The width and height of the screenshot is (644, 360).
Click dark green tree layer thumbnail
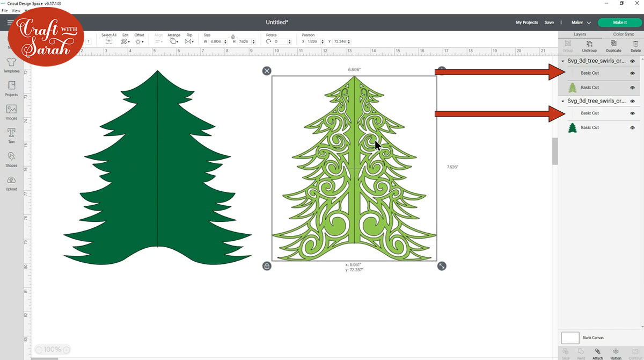pyautogui.click(x=572, y=128)
